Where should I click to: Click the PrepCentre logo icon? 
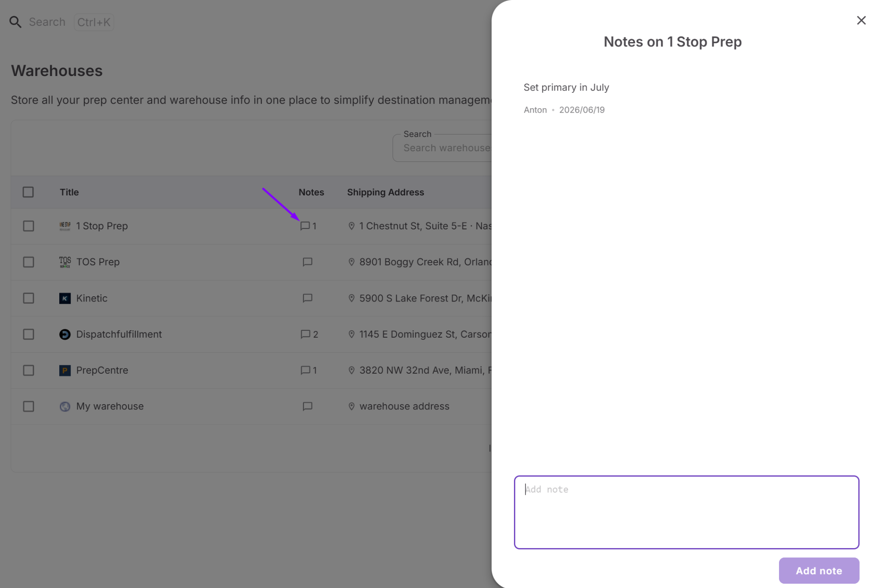tap(65, 370)
